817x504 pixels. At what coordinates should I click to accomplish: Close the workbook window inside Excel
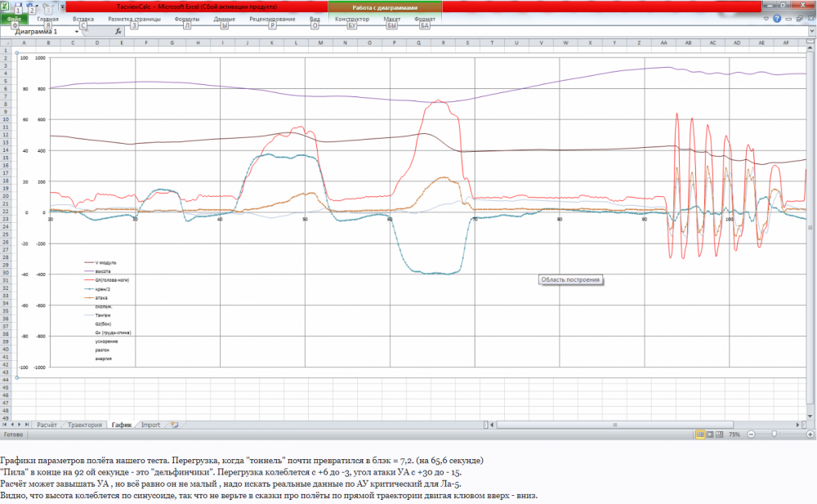[x=810, y=19]
